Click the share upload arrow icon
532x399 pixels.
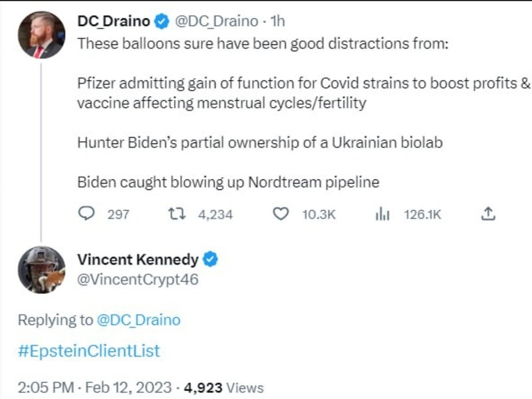(487, 213)
